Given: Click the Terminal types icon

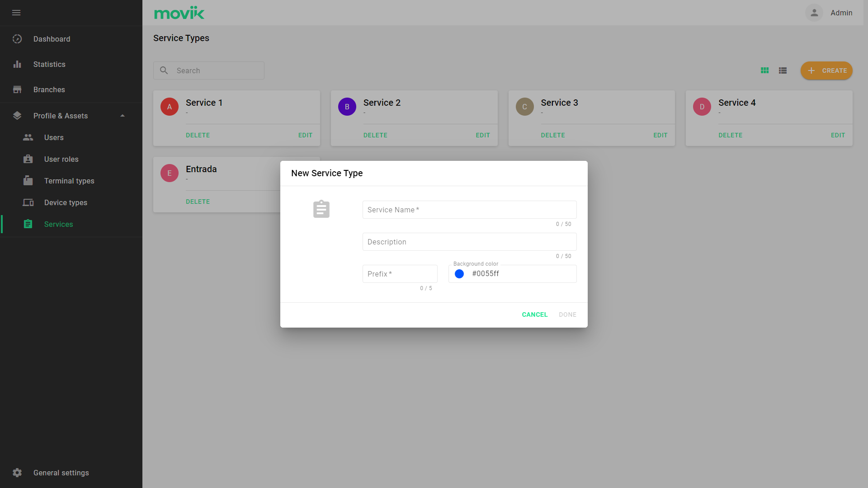Looking at the screenshot, I should [28, 181].
